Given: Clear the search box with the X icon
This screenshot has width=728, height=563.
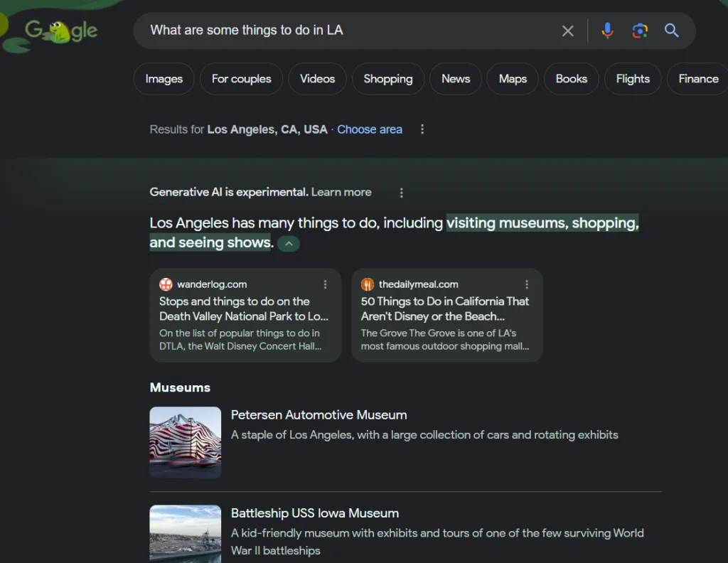Looking at the screenshot, I should pyautogui.click(x=567, y=31).
